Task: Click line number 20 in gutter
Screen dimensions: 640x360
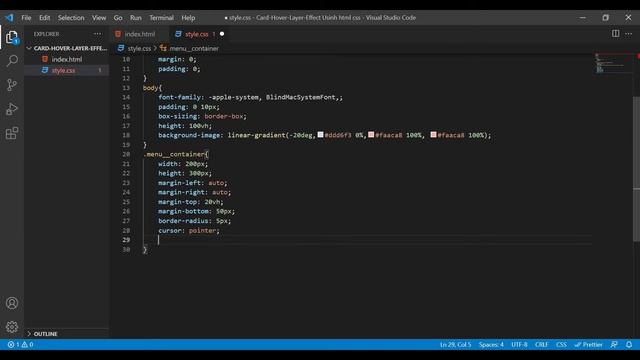Action: pyautogui.click(x=126, y=154)
